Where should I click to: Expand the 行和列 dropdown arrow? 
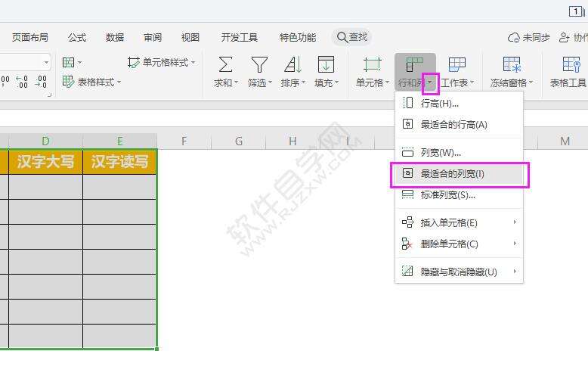(x=430, y=82)
